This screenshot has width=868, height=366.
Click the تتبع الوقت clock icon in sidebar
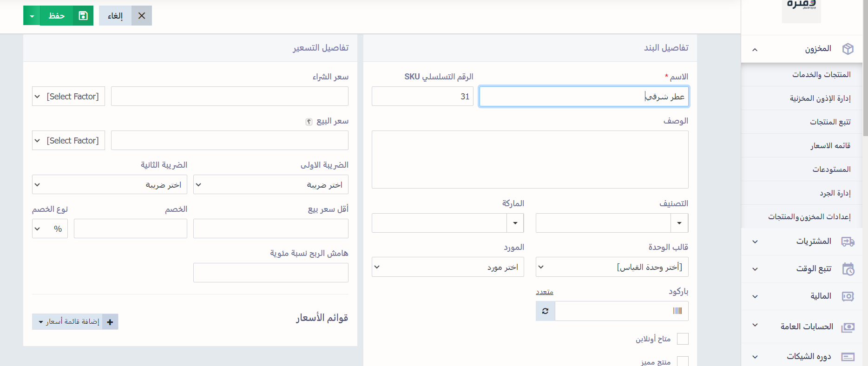tap(848, 269)
